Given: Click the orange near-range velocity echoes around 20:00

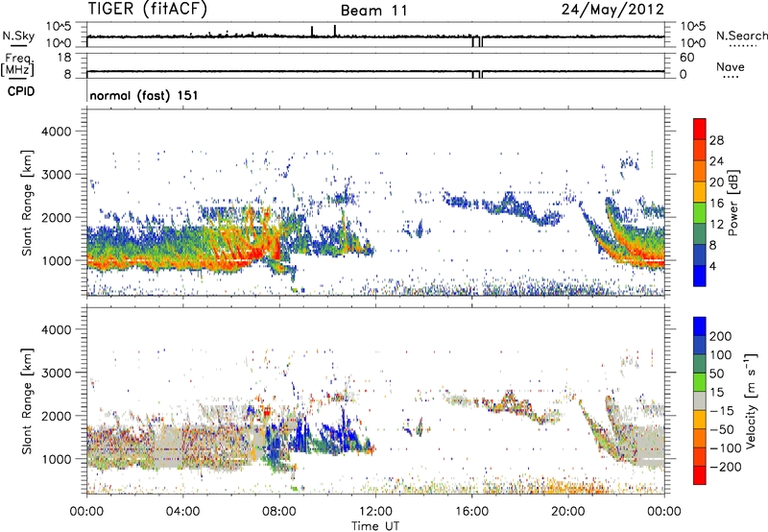Looking at the screenshot, I should click(x=568, y=487).
